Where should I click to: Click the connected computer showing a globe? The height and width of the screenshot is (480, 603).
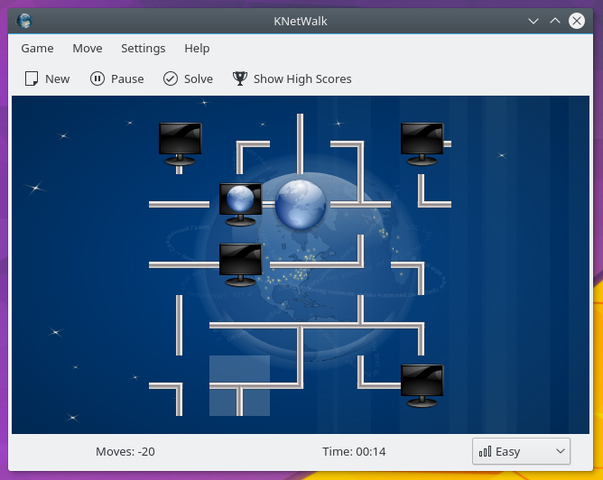click(x=240, y=204)
